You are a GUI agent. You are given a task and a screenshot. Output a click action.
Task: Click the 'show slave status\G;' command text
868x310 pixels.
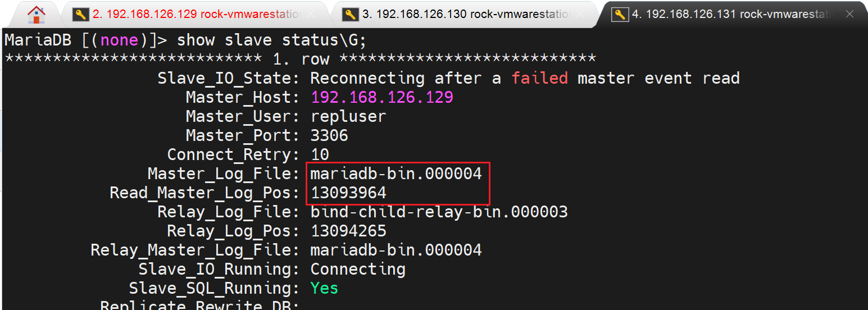[272, 40]
